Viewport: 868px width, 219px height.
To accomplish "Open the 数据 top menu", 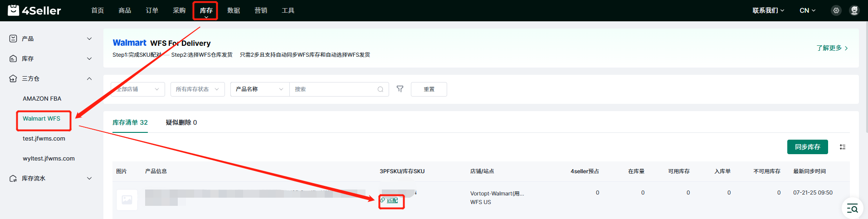I will [x=234, y=10].
